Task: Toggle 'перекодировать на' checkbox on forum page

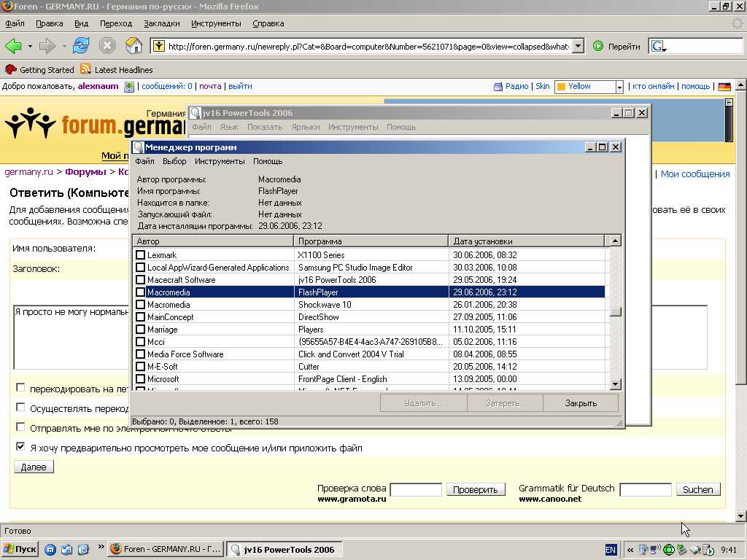Action: (20, 388)
